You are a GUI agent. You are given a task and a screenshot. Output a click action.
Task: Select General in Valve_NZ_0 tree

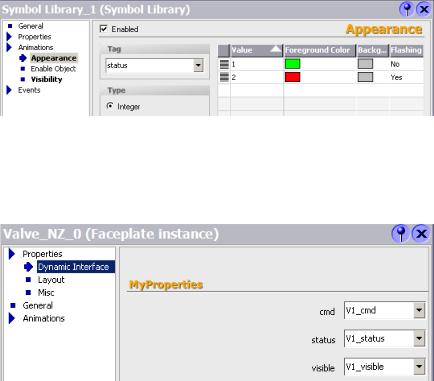click(38, 305)
